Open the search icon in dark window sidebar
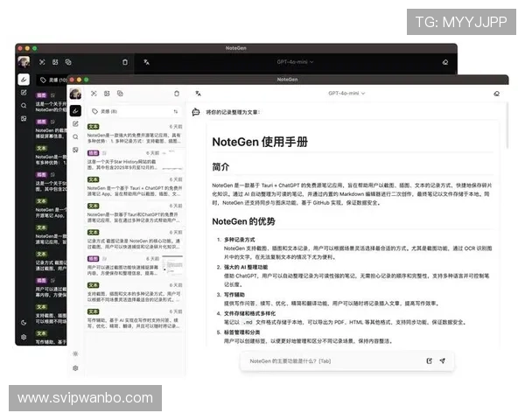This screenshot has height=420, width=525. point(24,106)
